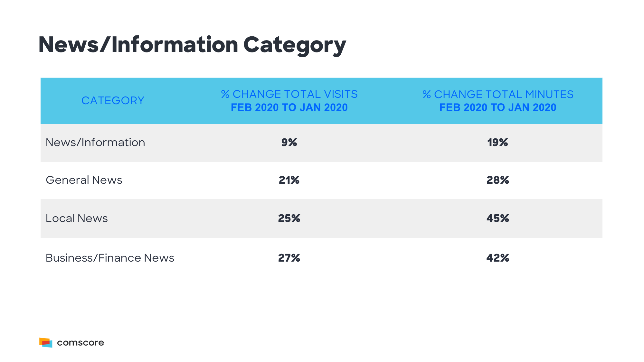Click the 45% Local News minutes value
Screen dimensions: 644x362
497,218
